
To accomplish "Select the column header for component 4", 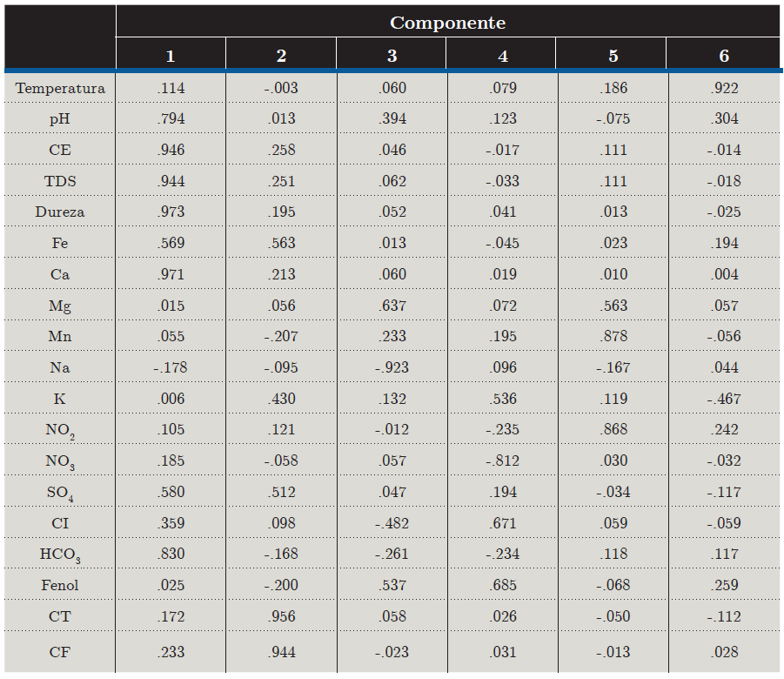I will [503, 56].
